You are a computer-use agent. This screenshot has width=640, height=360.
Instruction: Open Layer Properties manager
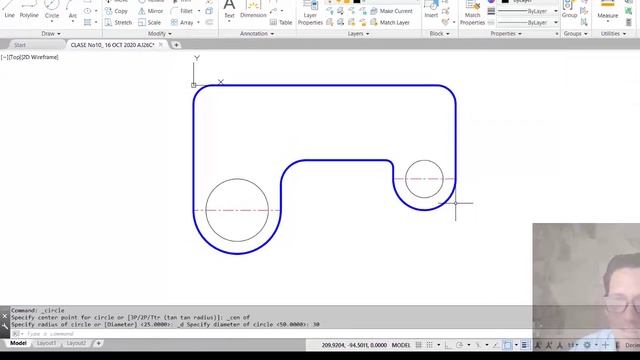pos(310,13)
